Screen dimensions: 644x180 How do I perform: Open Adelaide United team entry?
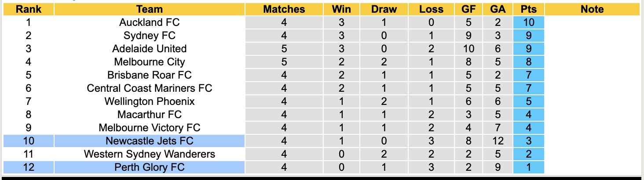pyautogui.click(x=149, y=49)
